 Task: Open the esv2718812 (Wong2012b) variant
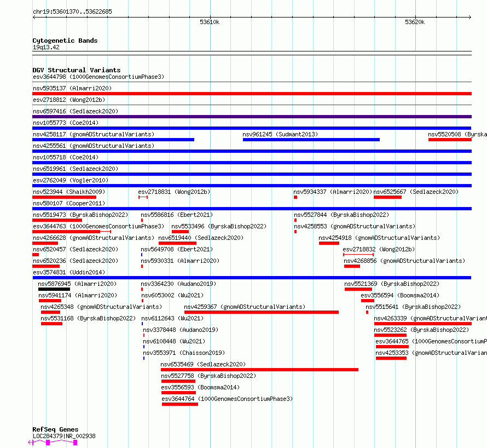click(x=69, y=100)
